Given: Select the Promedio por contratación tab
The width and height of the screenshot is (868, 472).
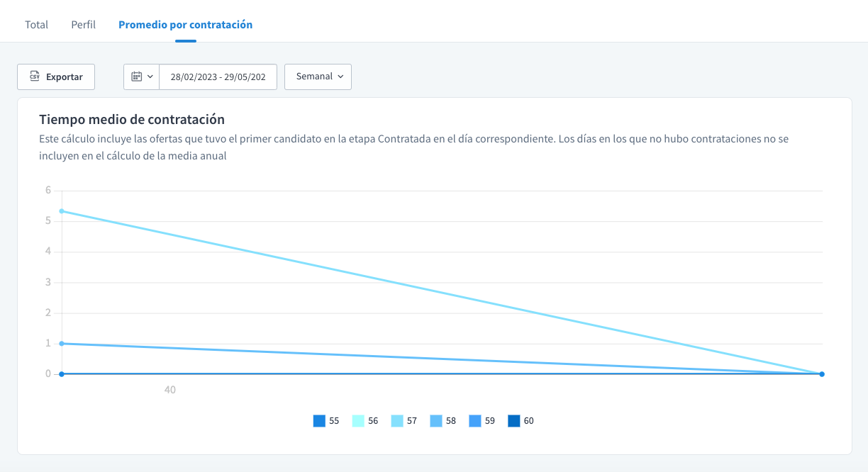Looking at the screenshot, I should click(x=185, y=25).
